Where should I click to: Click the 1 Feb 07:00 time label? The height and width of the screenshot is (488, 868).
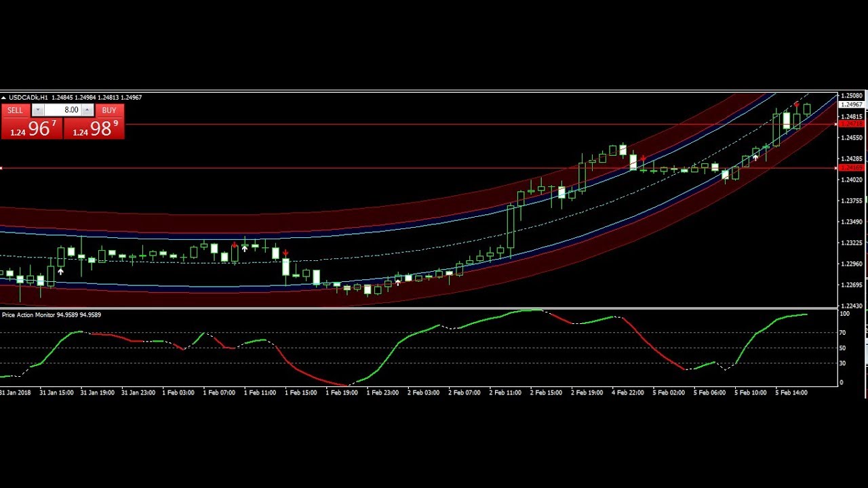(220, 392)
